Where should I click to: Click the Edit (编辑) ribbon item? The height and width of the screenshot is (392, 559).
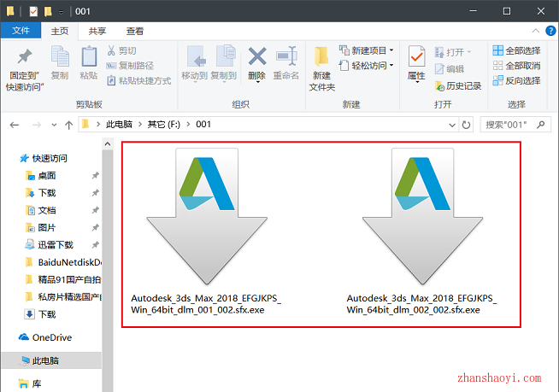450,69
